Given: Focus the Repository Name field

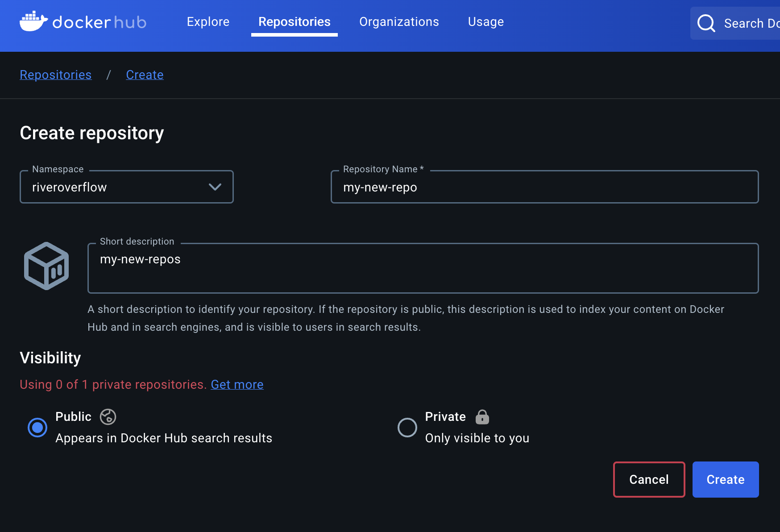Looking at the screenshot, I should [545, 187].
